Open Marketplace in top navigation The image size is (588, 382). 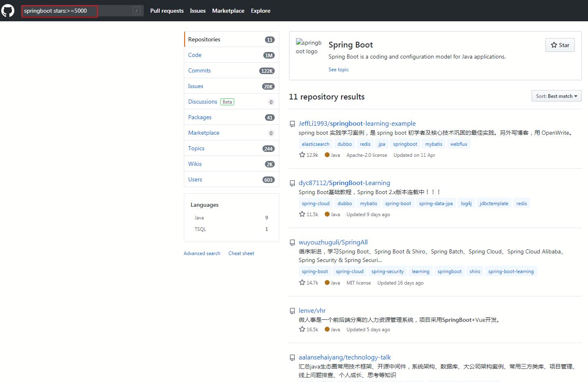[228, 11]
